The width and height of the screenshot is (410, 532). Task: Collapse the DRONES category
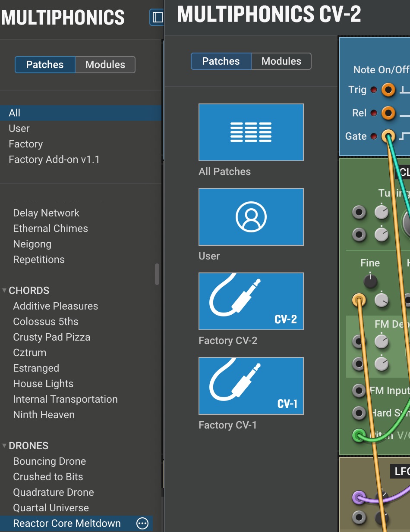pyautogui.click(x=5, y=446)
